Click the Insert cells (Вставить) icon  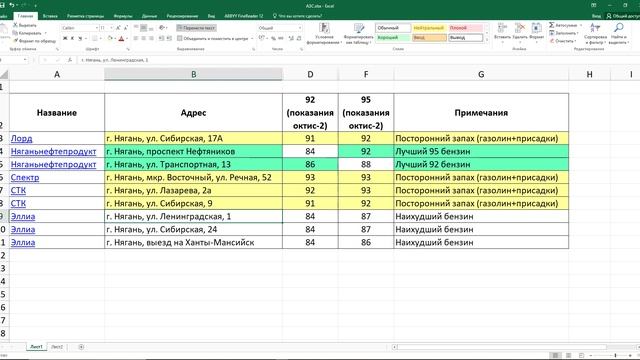[x=502, y=28]
